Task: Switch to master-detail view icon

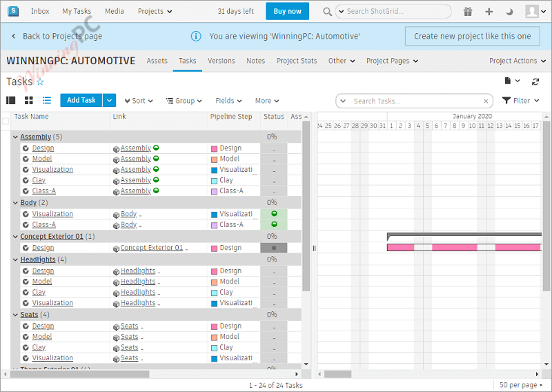Action: coord(11,100)
